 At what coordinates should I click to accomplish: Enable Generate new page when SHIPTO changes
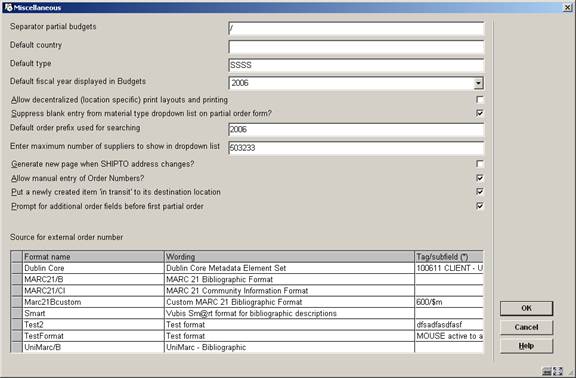479,164
